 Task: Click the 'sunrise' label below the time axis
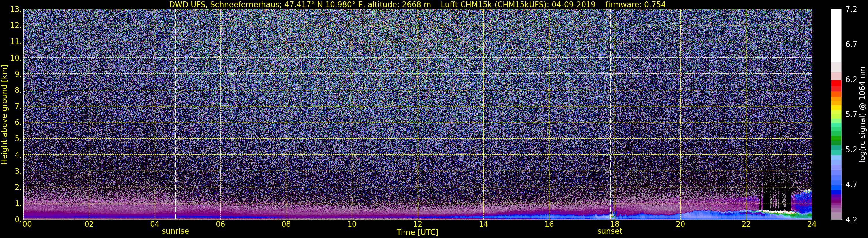pos(175,231)
